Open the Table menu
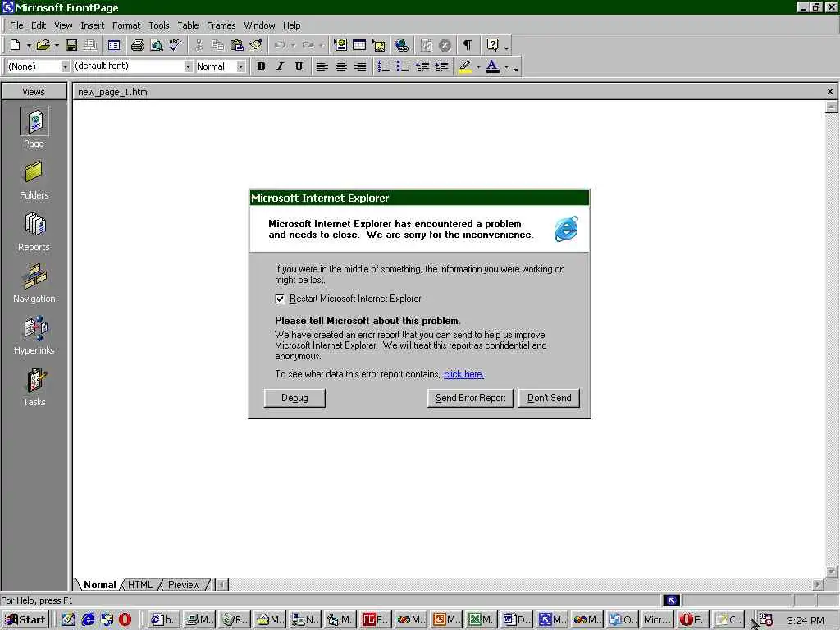Viewport: 840px width, 630px height. (188, 25)
